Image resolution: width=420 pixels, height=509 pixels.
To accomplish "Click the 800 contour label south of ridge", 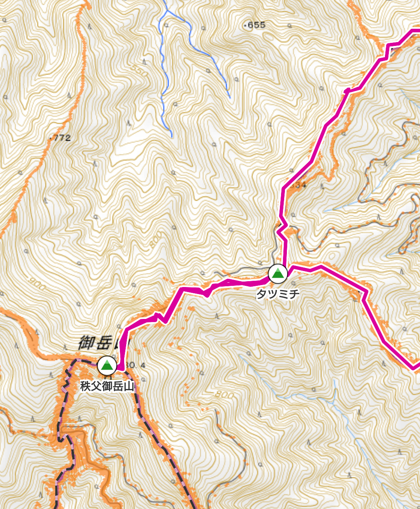I will [223, 395].
